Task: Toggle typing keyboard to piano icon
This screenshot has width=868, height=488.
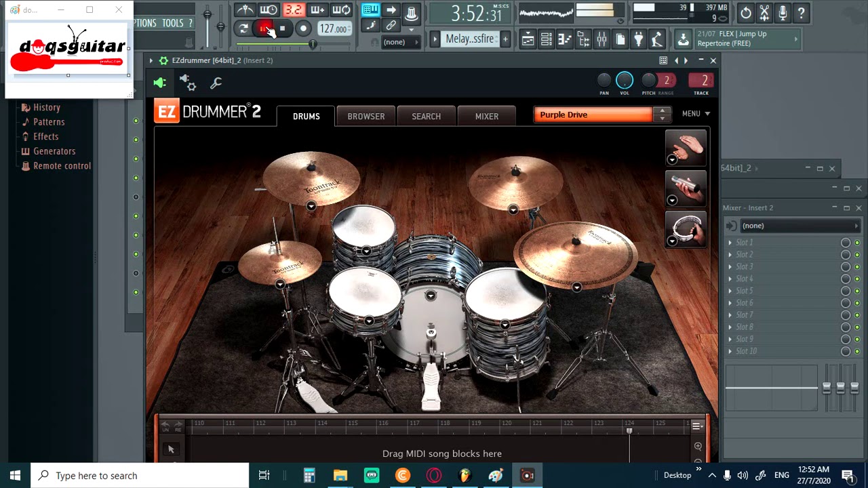Action: (370, 10)
